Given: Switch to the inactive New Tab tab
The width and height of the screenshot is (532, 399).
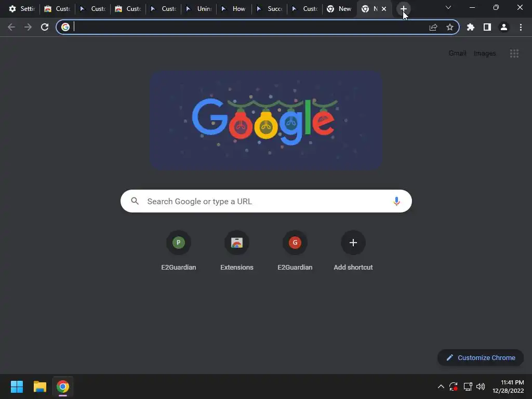Looking at the screenshot, I should pos(339,9).
